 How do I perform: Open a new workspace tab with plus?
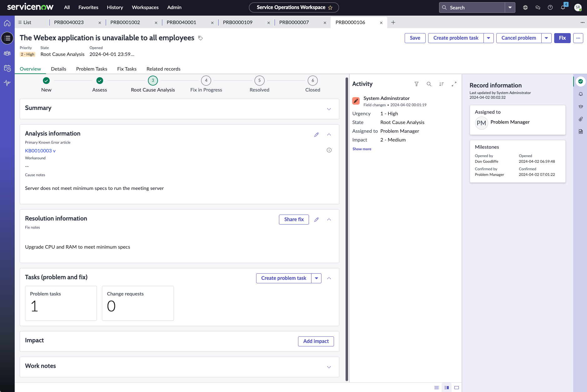pos(393,22)
